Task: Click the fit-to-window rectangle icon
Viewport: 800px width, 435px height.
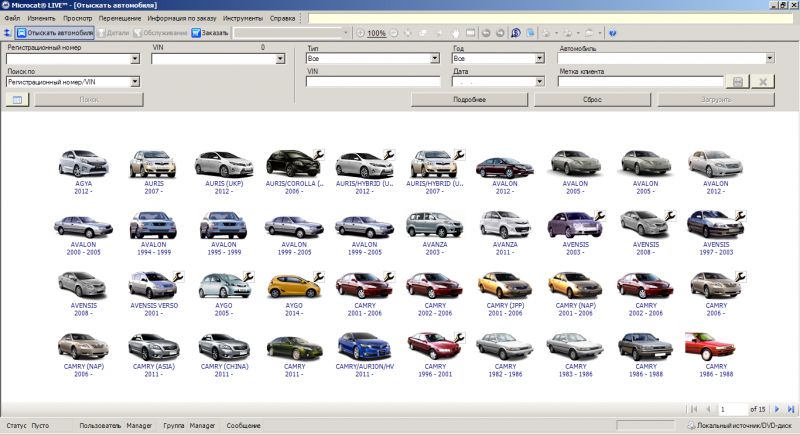Action: (x=470, y=33)
